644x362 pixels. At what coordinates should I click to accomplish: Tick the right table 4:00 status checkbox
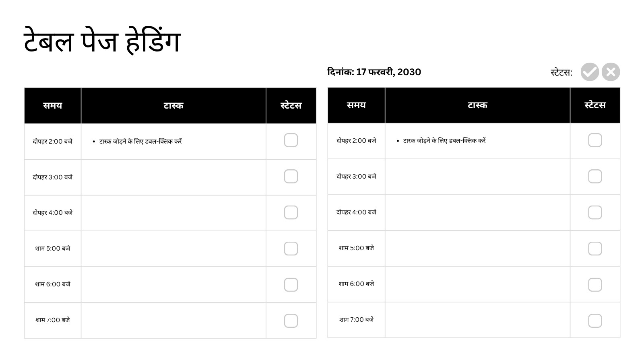click(595, 212)
